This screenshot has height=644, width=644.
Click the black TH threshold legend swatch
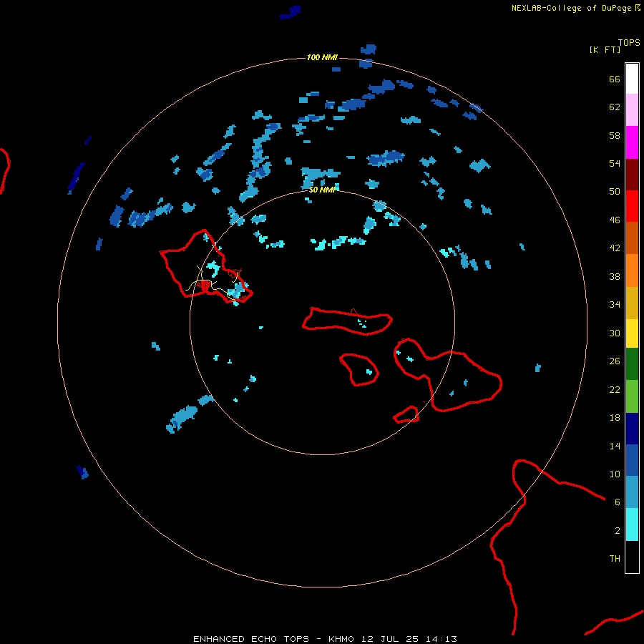pos(632,557)
